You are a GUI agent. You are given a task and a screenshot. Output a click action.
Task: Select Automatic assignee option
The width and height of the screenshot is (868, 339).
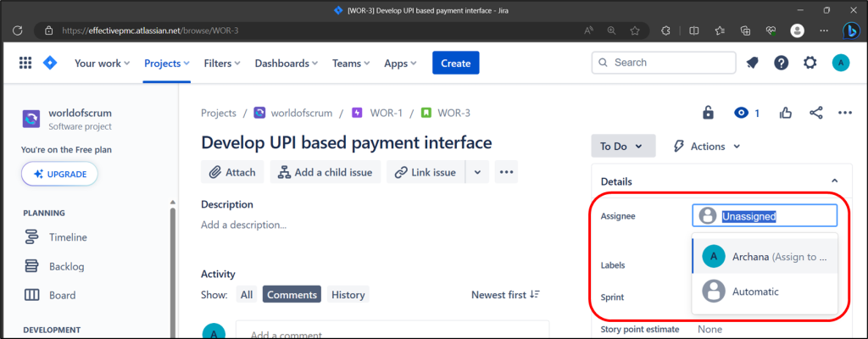[x=765, y=292]
